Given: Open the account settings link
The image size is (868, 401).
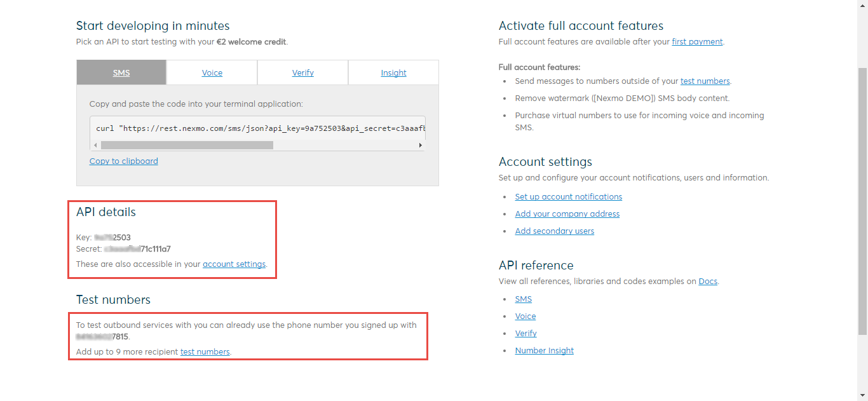Looking at the screenshot, I should 234,264.
